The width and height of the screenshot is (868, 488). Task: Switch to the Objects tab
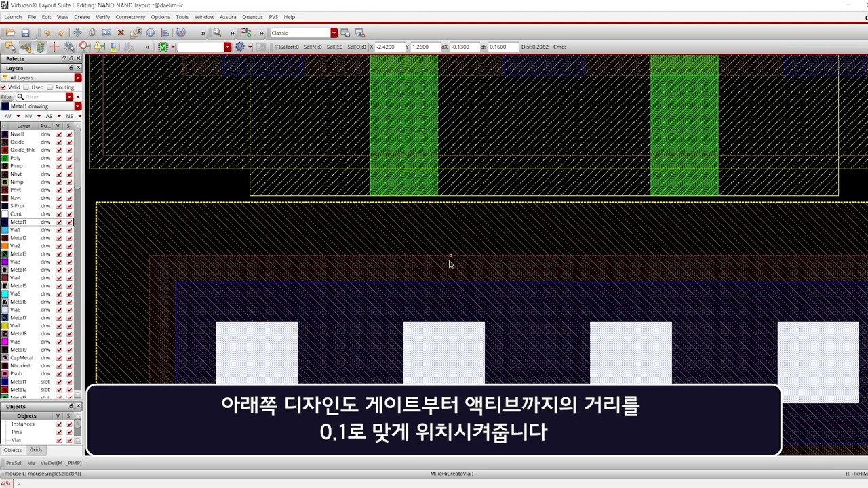tap(13, 450)
